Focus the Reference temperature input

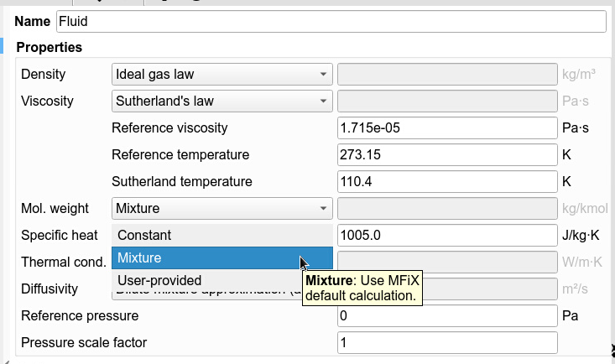[446, 155]
